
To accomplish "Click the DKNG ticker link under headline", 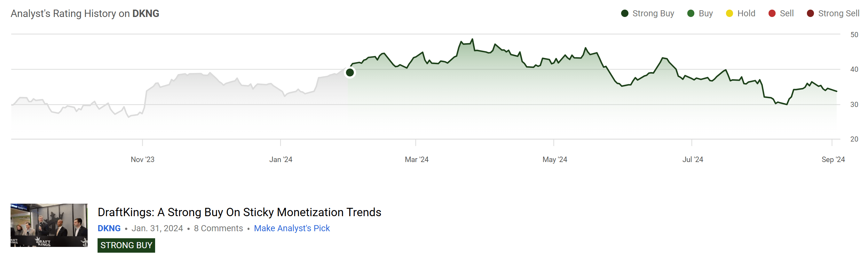I will point(109,228).
